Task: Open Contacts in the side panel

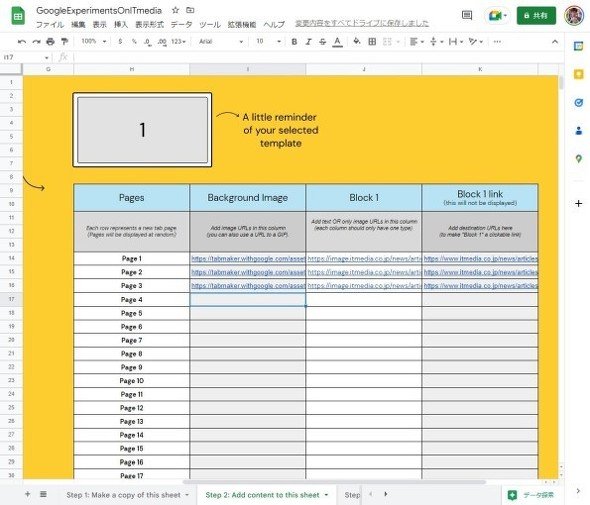Action: tap(578, 131)
